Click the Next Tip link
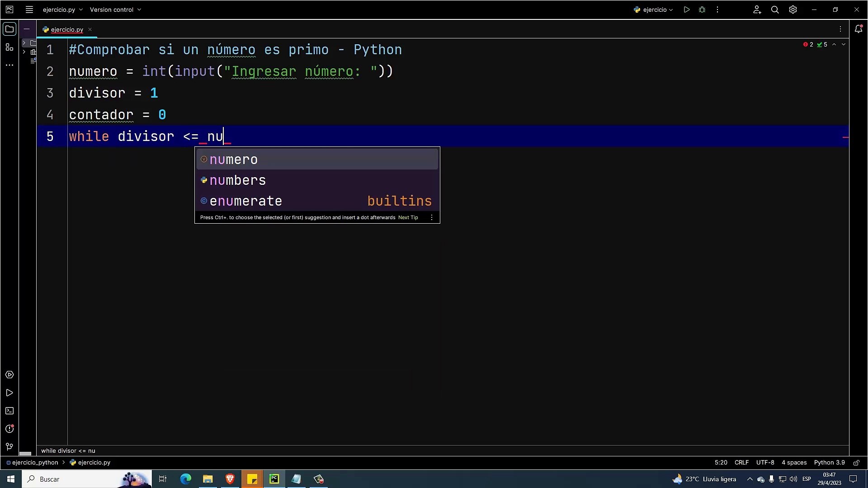This screenshot has width=868, height=488. tap(408, 217)
